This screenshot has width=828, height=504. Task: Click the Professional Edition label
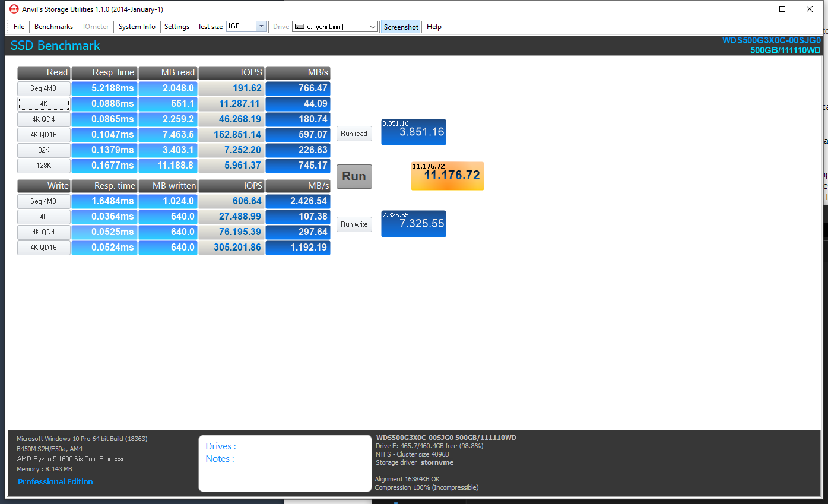(55, 481)
